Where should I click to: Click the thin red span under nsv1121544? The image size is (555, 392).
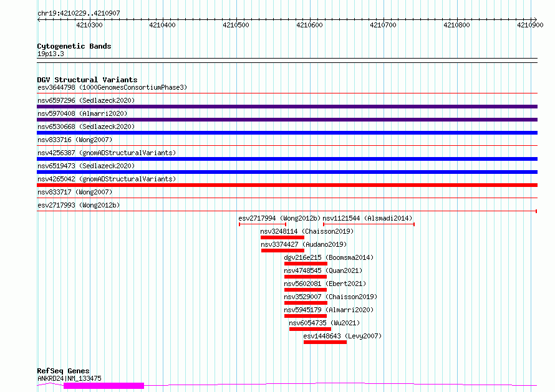(369, 224)
